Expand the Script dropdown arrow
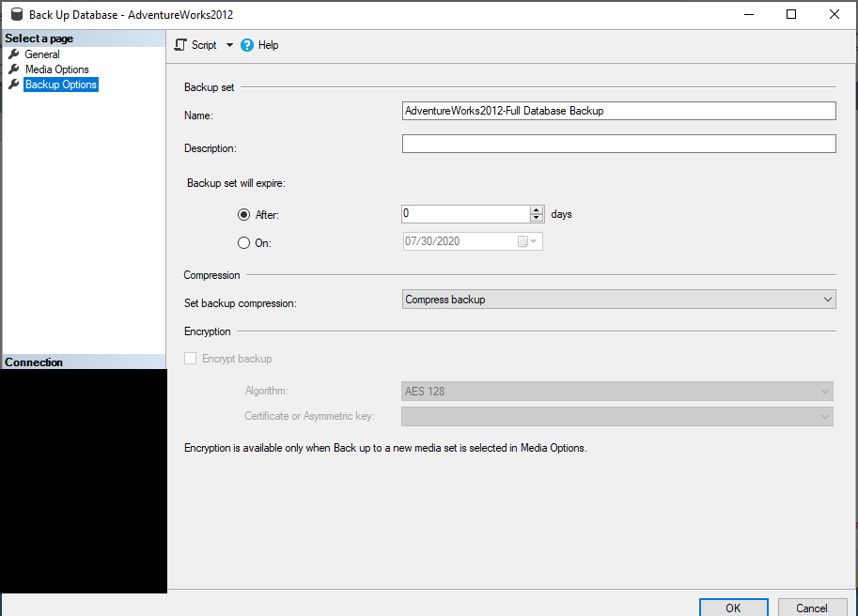 coord(229,45)
